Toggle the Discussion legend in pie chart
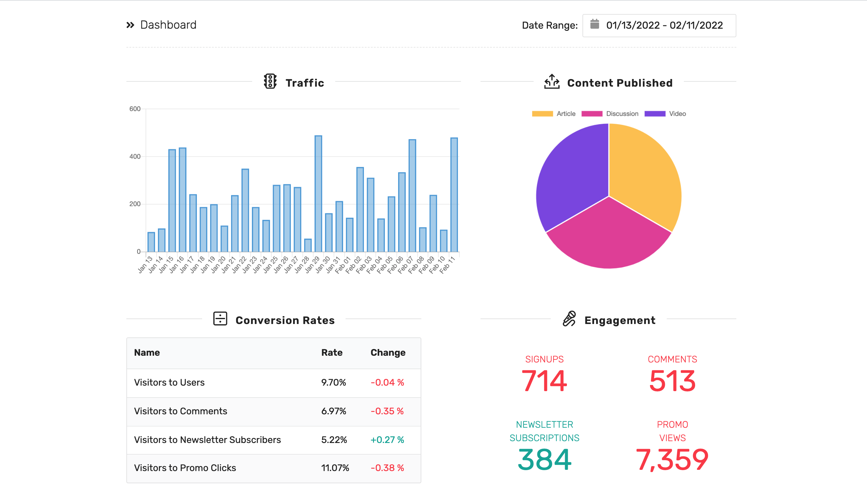 610,114
